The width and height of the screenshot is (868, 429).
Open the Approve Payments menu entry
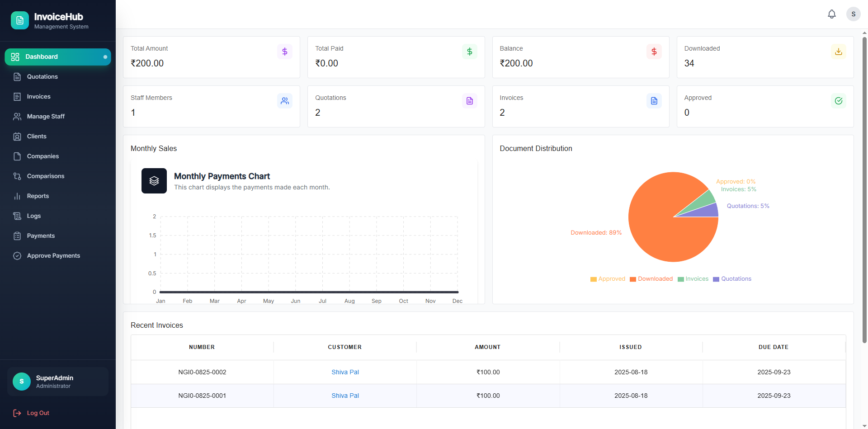coord(53,255)
